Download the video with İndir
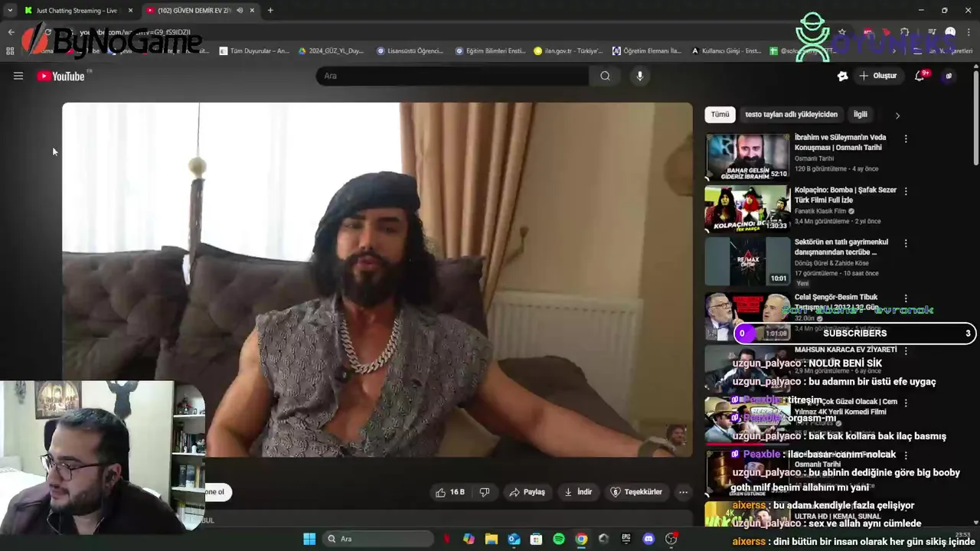This screenshot has height=551, width=980. [578, 492]
